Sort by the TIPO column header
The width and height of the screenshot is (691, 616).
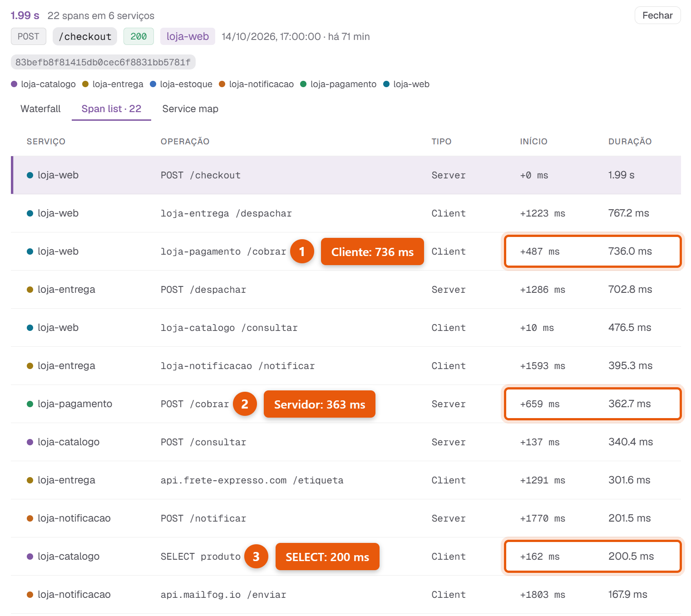441,142
